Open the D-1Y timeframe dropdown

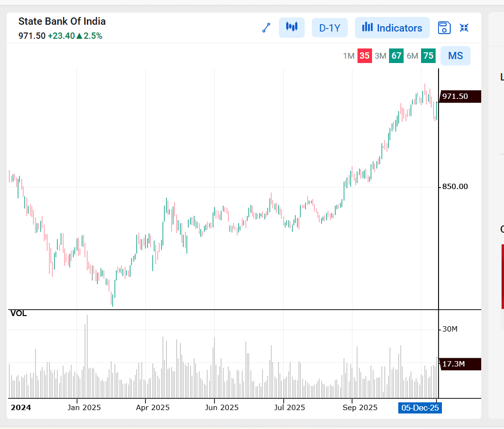coord(329,28)
